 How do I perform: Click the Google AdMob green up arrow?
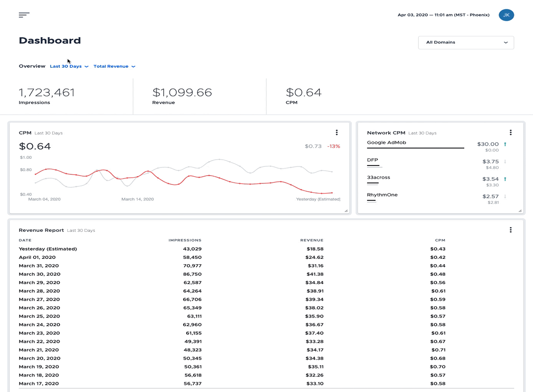[505, 144]
